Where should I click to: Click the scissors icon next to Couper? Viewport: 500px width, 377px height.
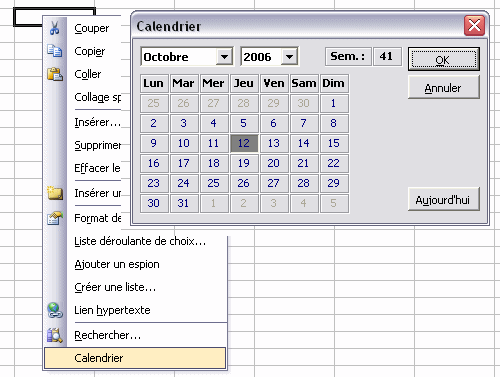click(54, 28)
